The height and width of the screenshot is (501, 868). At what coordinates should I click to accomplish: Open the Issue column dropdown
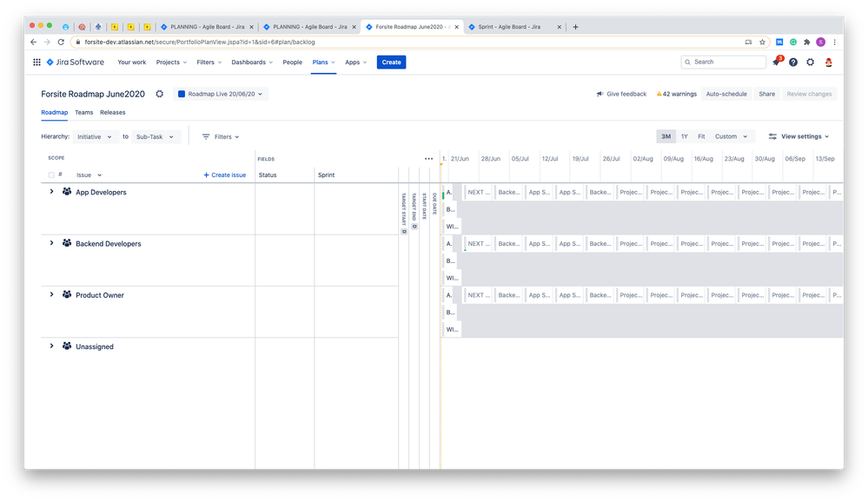89,175
